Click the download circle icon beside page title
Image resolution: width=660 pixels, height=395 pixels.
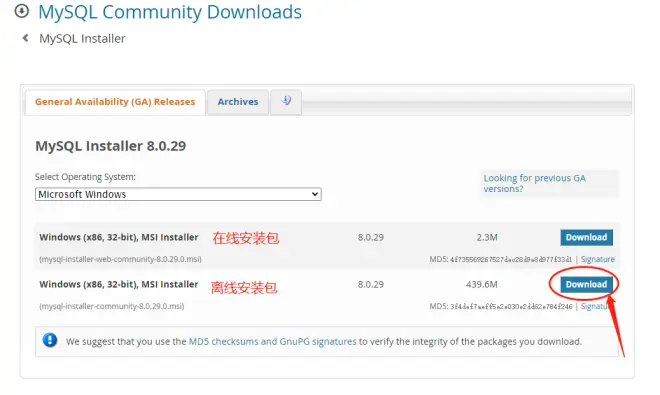coord(21,11)
